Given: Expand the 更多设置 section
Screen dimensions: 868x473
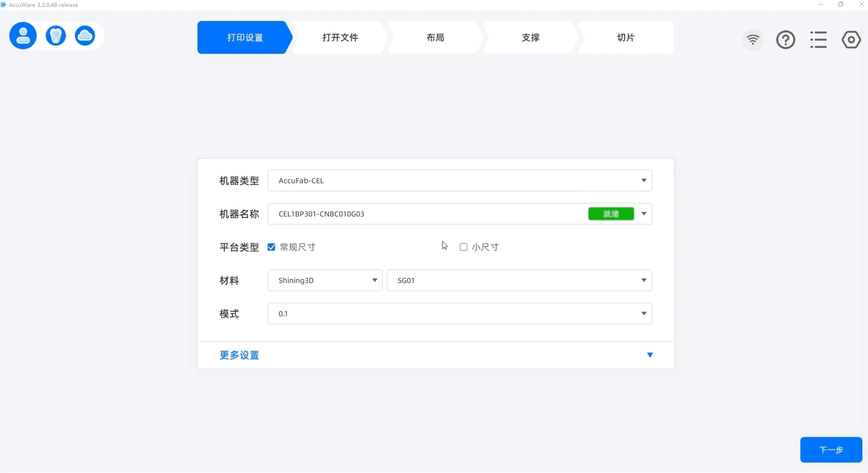Looking at the screenshot, I should click(x=239, y=355).
